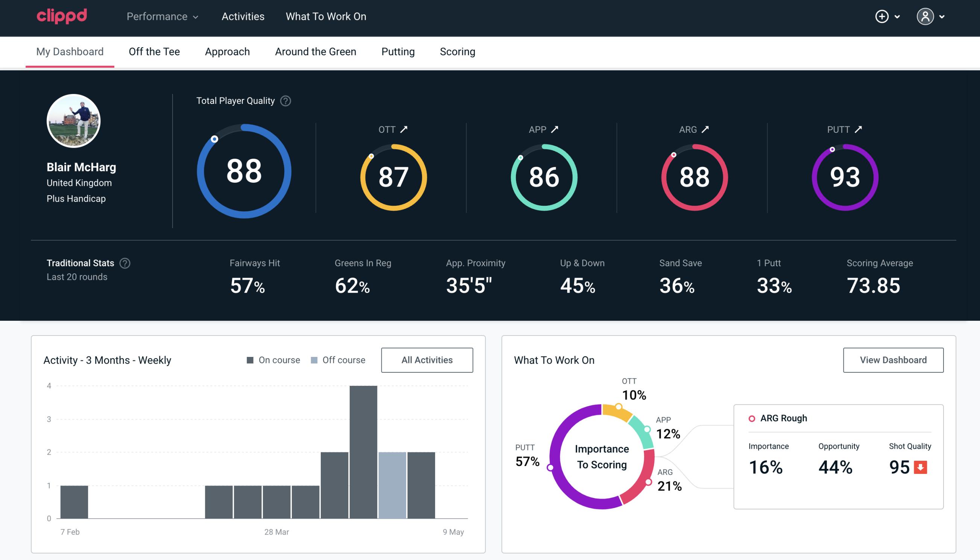Screen dimensions: 980x560
Task: Switch to the Putting tab
Action: [x=397, y=51]
